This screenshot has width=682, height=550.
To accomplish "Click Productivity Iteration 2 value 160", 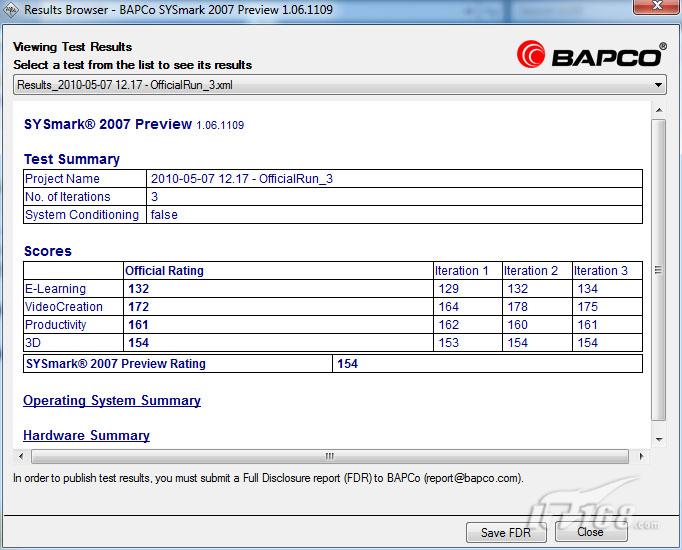I will 518,325.
